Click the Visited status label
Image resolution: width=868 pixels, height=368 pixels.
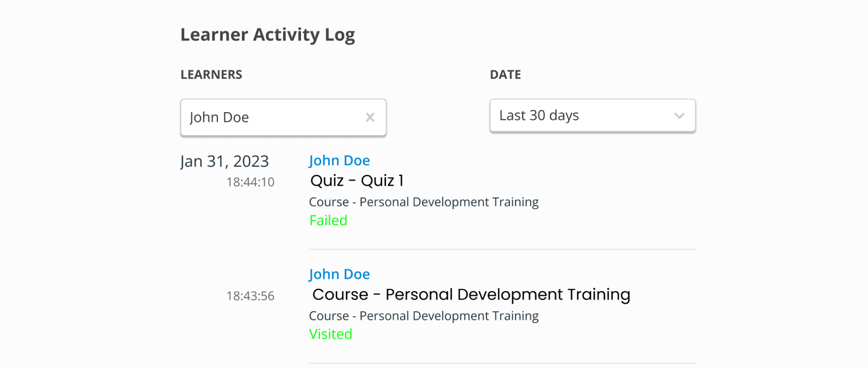click(330, 334)
